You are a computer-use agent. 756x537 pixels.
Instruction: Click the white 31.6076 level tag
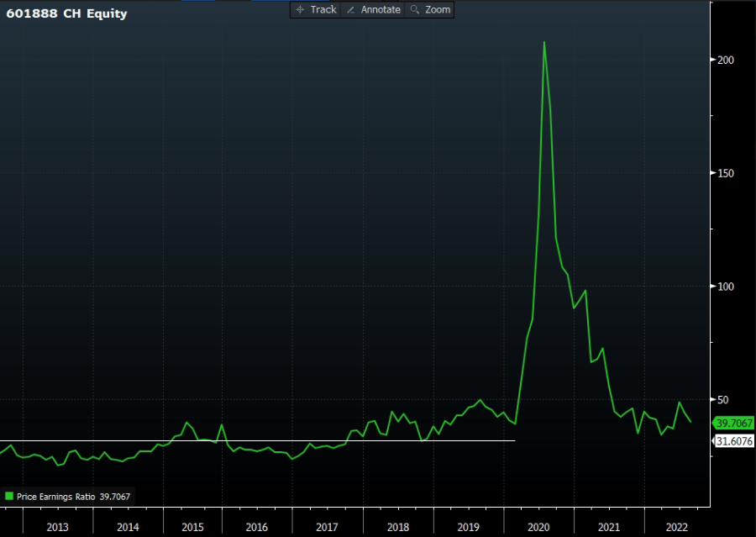tap(733, 441)
